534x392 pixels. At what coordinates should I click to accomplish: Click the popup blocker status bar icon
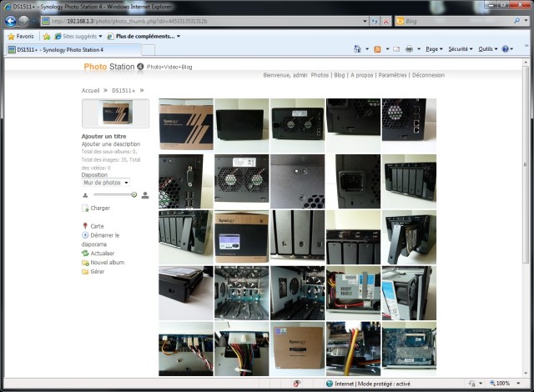pos(297,384)
